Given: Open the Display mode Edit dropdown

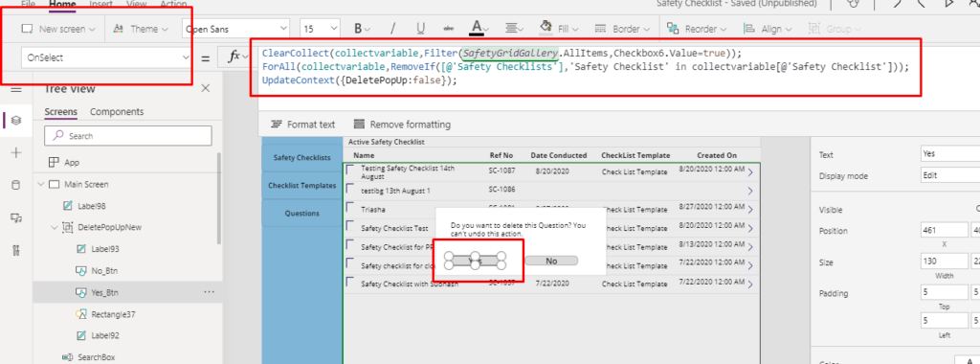Looking at the screenshot, I should pos(950,175).
